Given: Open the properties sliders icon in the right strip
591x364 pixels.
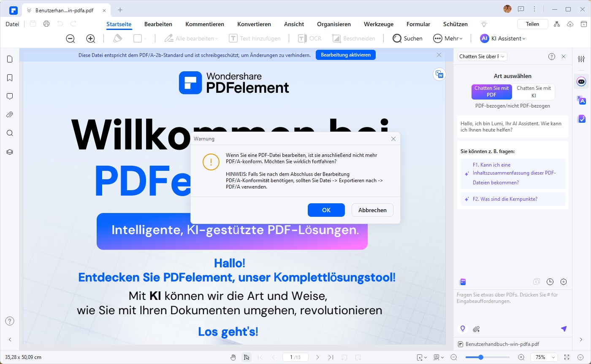Looking at the screenshot, I should point(581,59).
